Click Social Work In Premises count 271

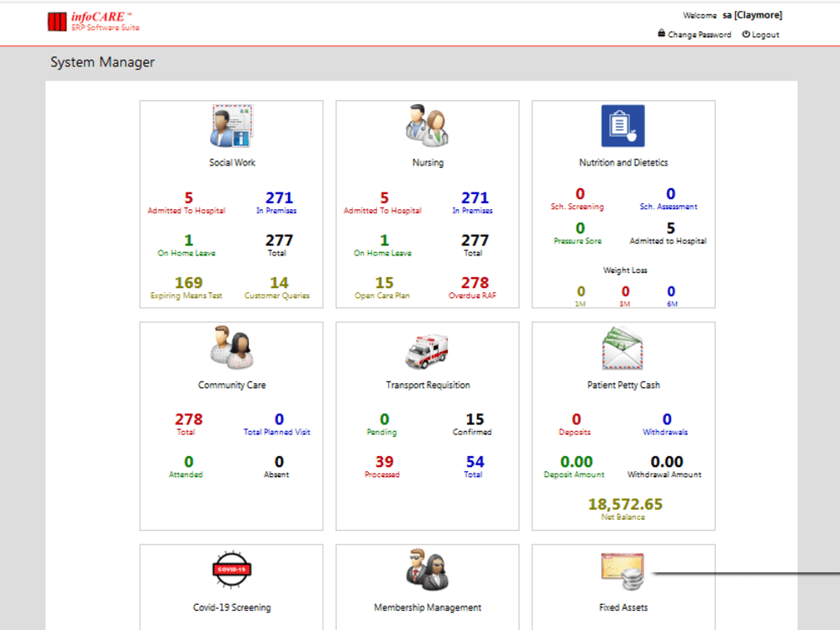(279, 197)
